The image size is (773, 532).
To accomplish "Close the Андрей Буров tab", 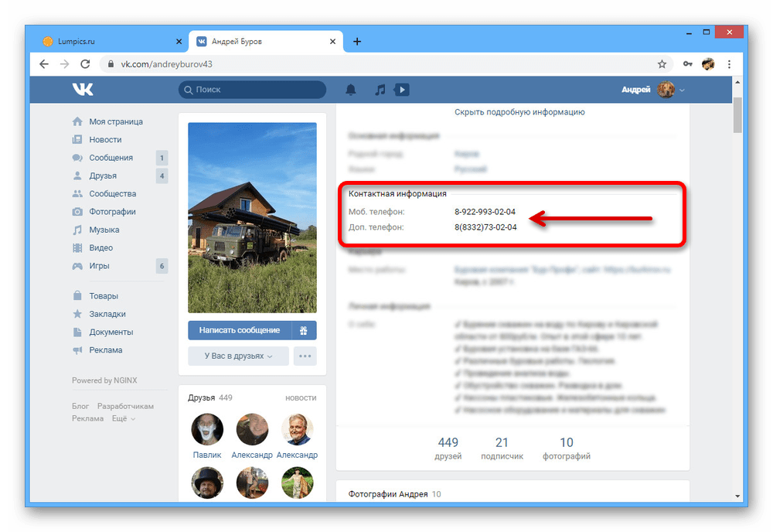I will [332, 42].
